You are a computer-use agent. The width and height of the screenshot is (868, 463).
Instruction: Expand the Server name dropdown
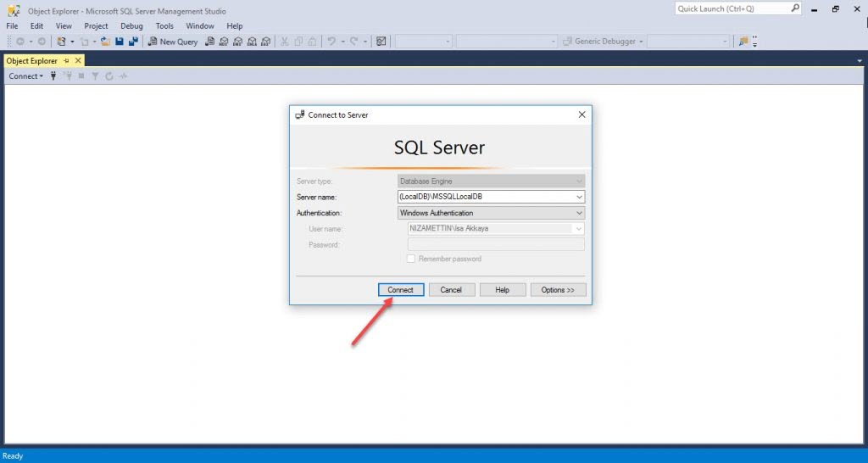(579, 197)
